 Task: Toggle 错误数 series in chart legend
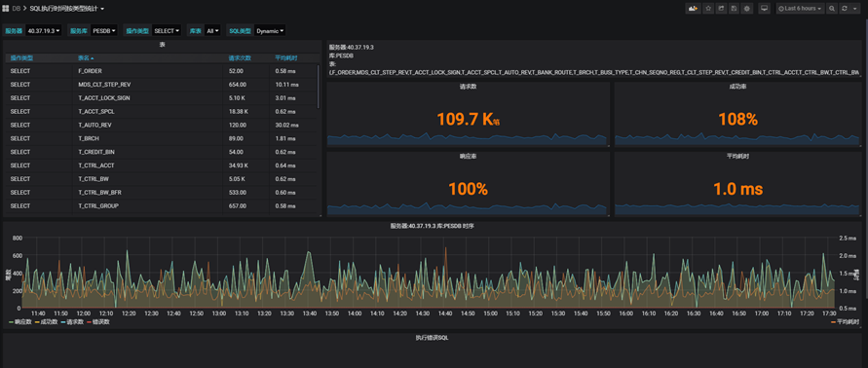98,322
